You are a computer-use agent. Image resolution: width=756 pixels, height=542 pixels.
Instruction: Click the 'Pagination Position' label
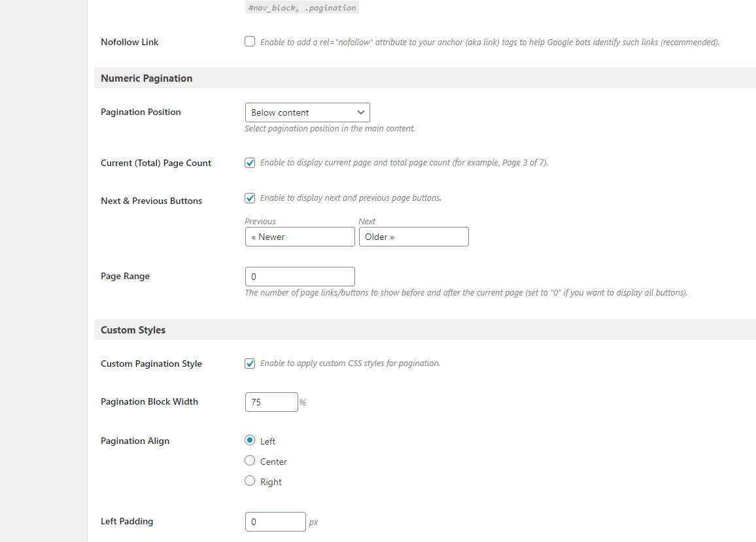(x=141, y=112)
